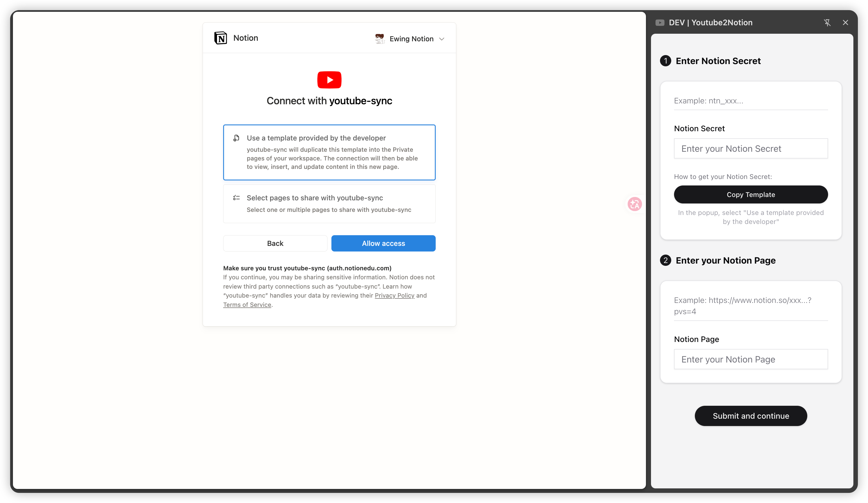Click the 'Enter Notion Secret' heading

coord(718,61)
